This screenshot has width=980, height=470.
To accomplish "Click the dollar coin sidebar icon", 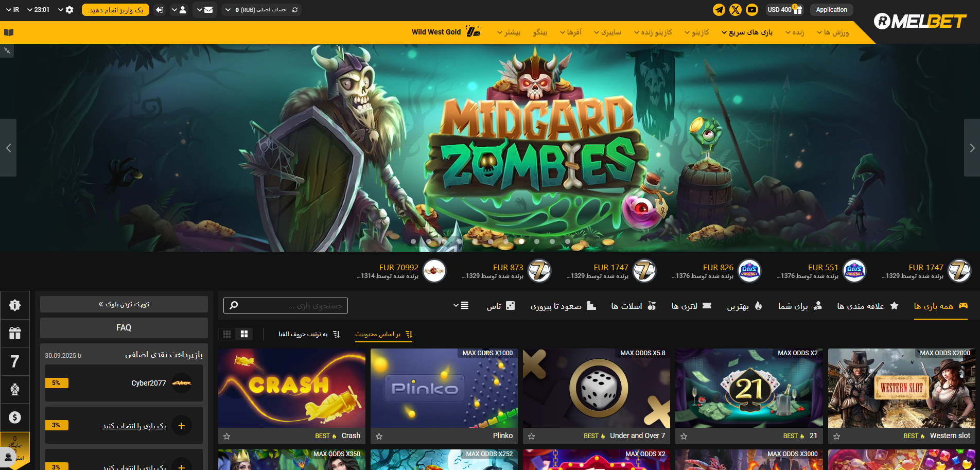I will tap(15, 417).
